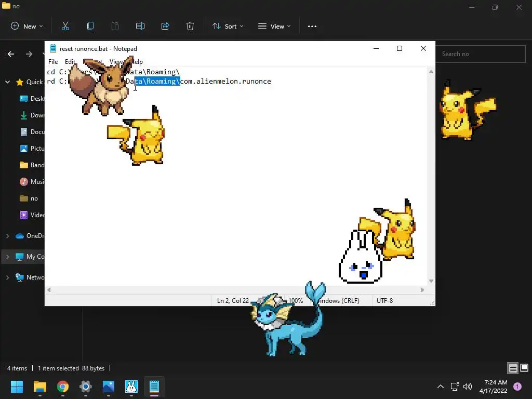Go forward in File Explorer
Image resolution: width=532 pixels, height=399 pixels.
click(29, 54)
